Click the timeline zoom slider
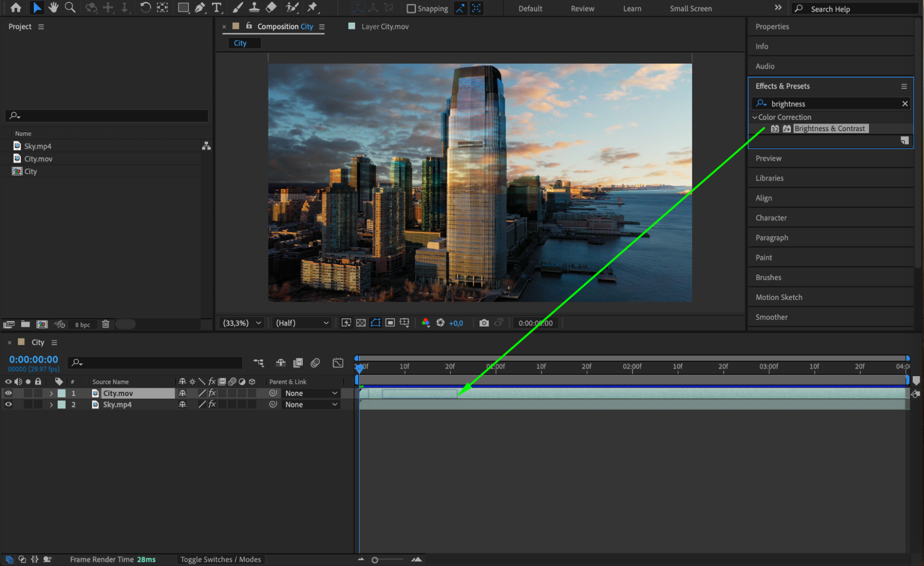 [x=375, y=560]
